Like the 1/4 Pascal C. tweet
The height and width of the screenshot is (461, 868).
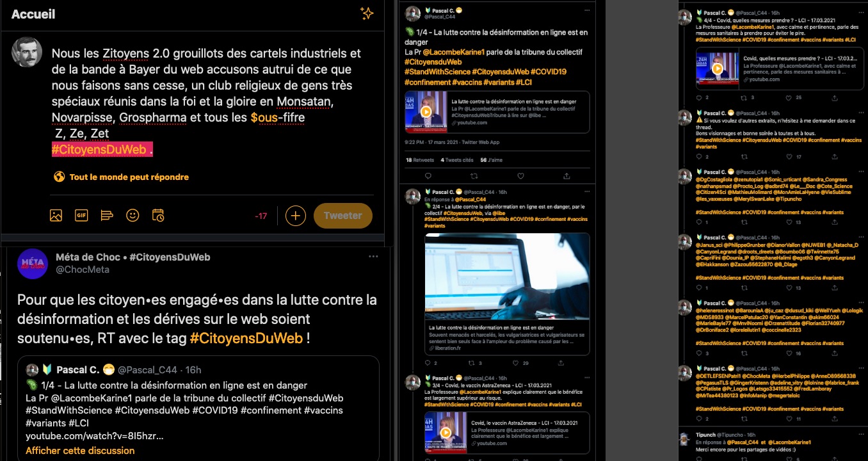tap(520, 176)
